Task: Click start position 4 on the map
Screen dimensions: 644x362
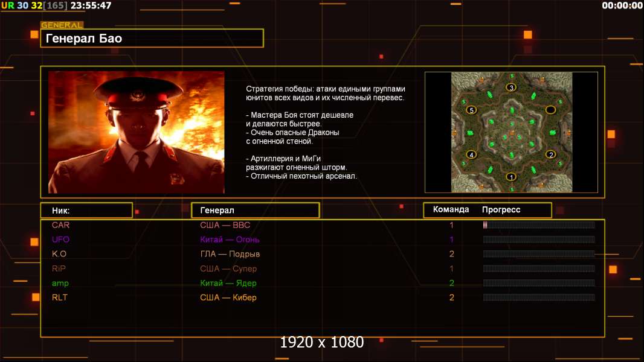Action: tap(471, 154)
